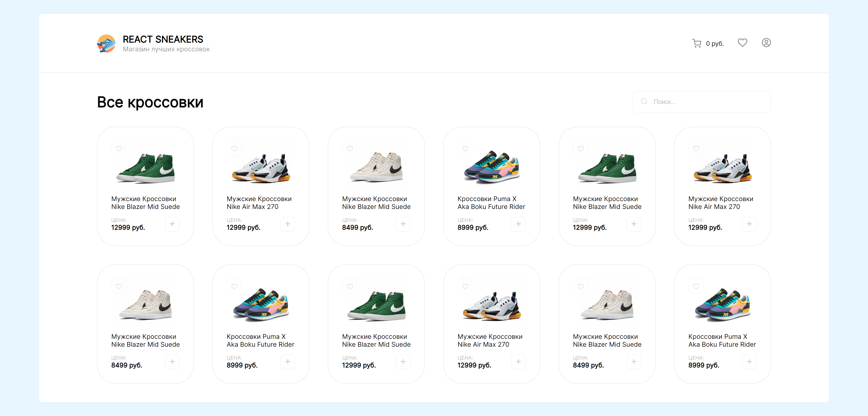
Task: Add top row second card Air Max 270 to cart
Action: click(x=287, y=224)
